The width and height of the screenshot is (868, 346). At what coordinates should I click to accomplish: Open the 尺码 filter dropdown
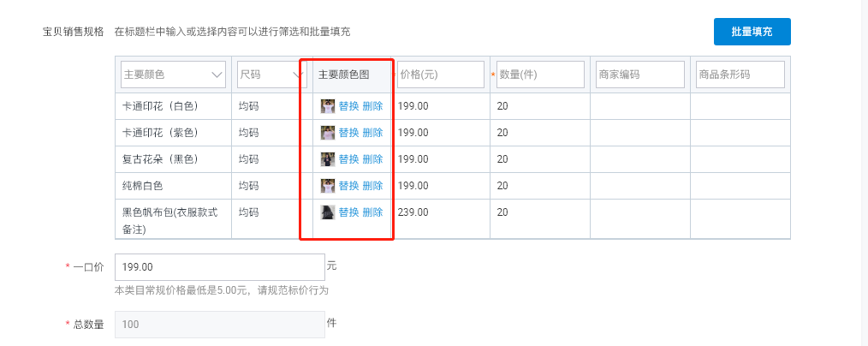pos(271,75)
